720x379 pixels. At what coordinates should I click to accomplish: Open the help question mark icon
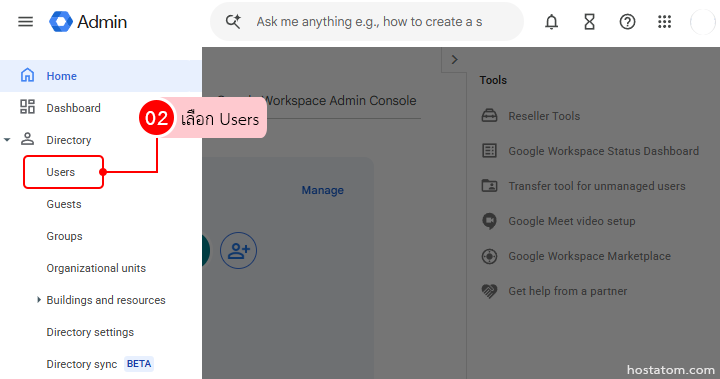pos(627,22)
